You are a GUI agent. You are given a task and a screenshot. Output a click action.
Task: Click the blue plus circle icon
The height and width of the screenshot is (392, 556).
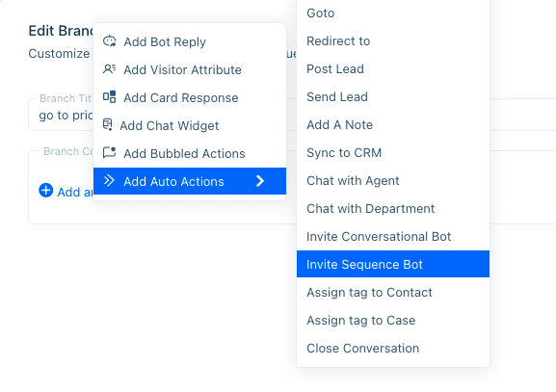45,191
